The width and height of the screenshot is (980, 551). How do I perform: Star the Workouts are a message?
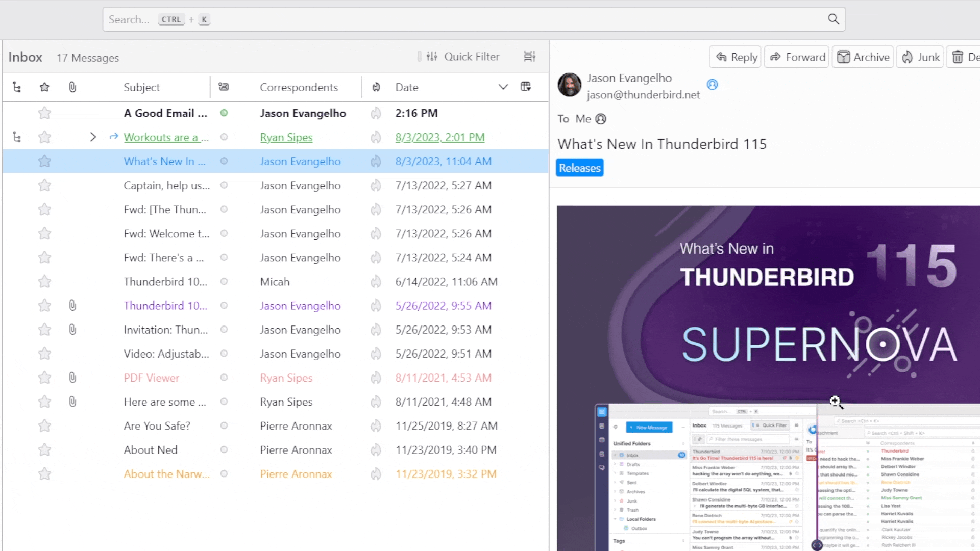(44, 137)
